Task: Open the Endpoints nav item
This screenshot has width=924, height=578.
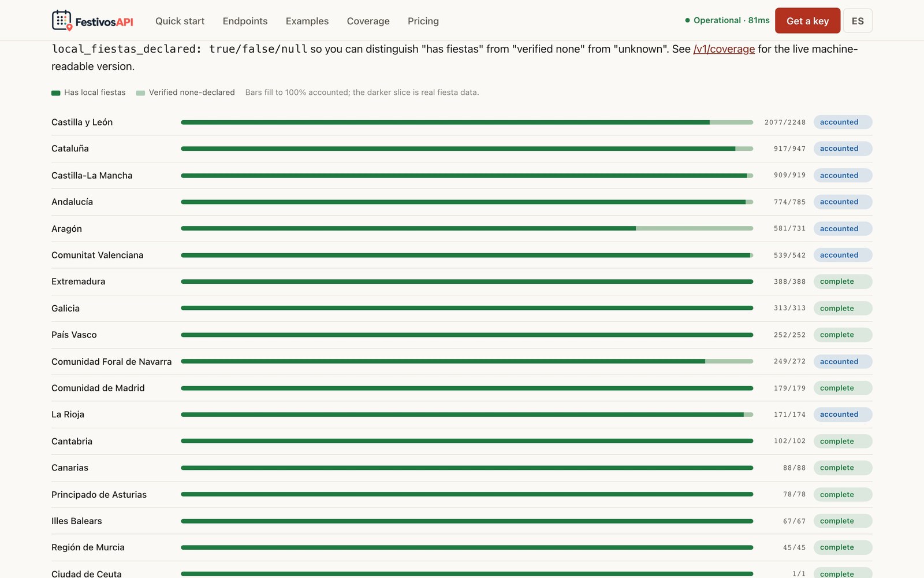Action: point(245,21)
